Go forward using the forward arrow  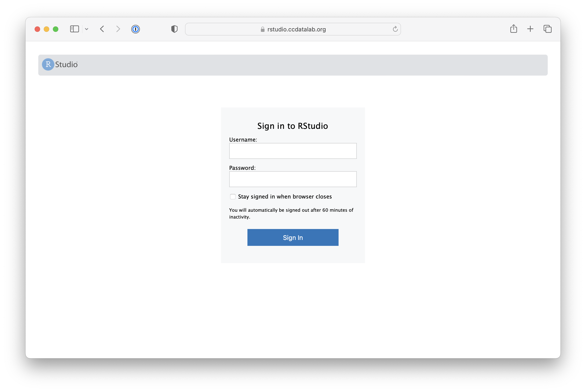tap(118, 29)
